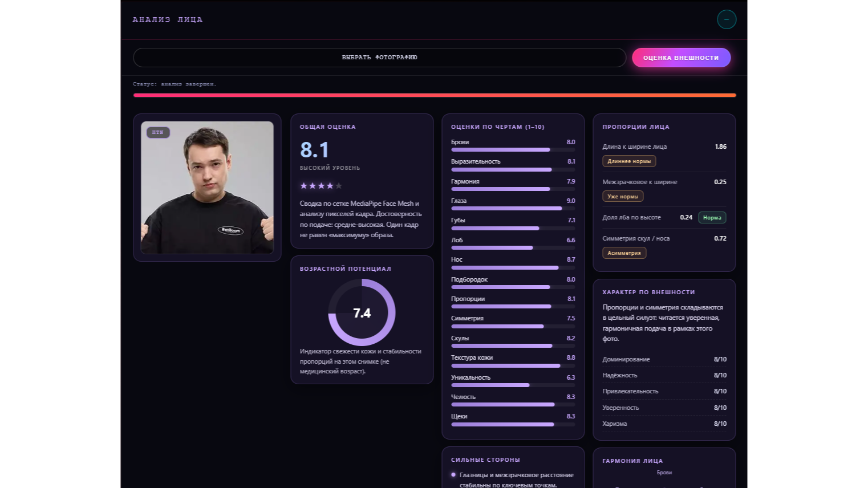Click the Уникальность row label
Image resolution: width=868 pixels, height=488 pixels.
470,377
